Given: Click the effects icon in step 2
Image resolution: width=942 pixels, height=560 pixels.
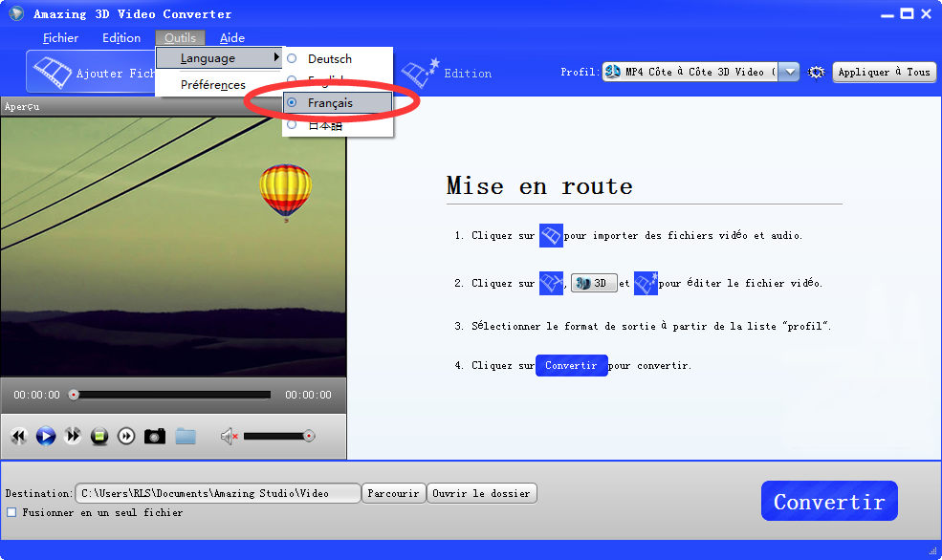Looking at the screenshot, I should pos(646,283).
